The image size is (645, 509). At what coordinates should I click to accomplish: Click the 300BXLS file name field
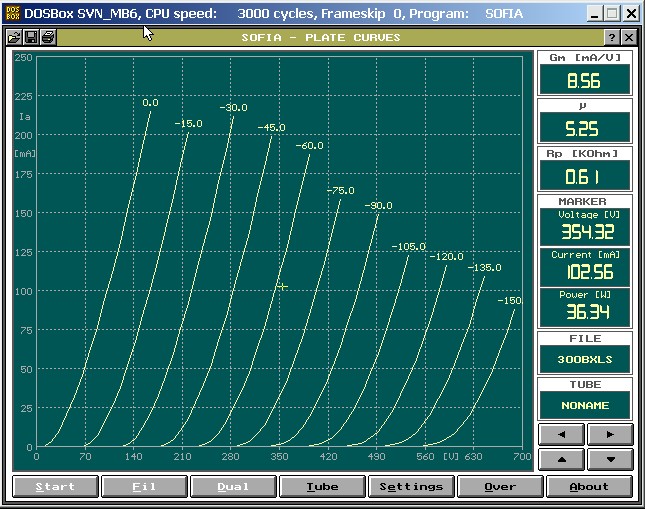(586, 357)
